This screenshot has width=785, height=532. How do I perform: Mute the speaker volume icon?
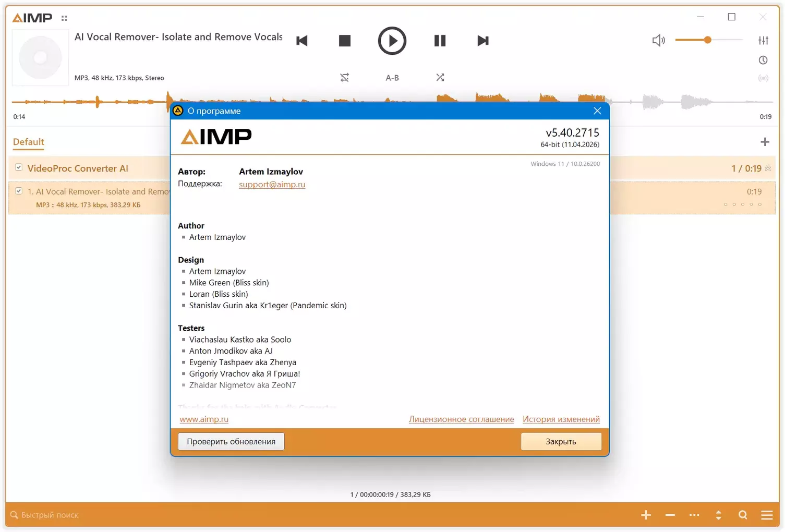point(659,40)
